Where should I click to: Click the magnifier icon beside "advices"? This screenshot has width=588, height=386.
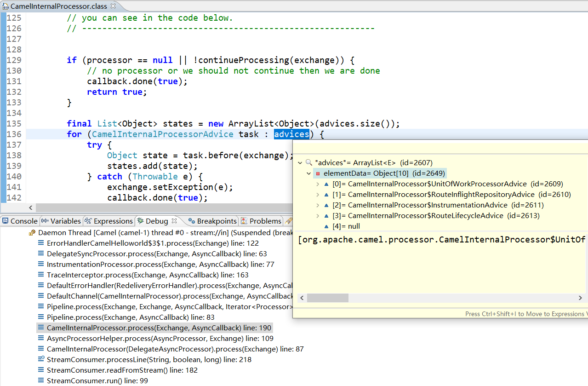(x=308, y=163)
